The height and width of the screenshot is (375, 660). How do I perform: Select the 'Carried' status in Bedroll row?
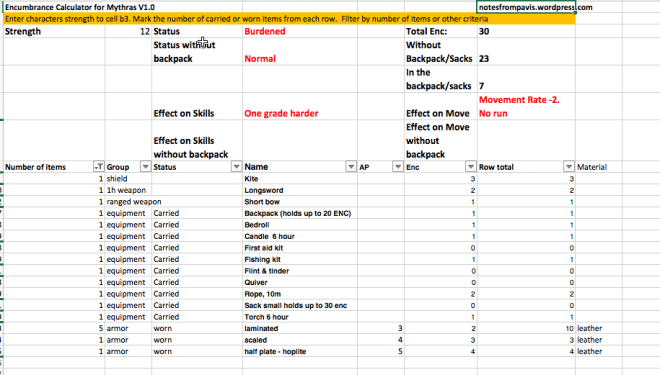click(x=197, y=225)
